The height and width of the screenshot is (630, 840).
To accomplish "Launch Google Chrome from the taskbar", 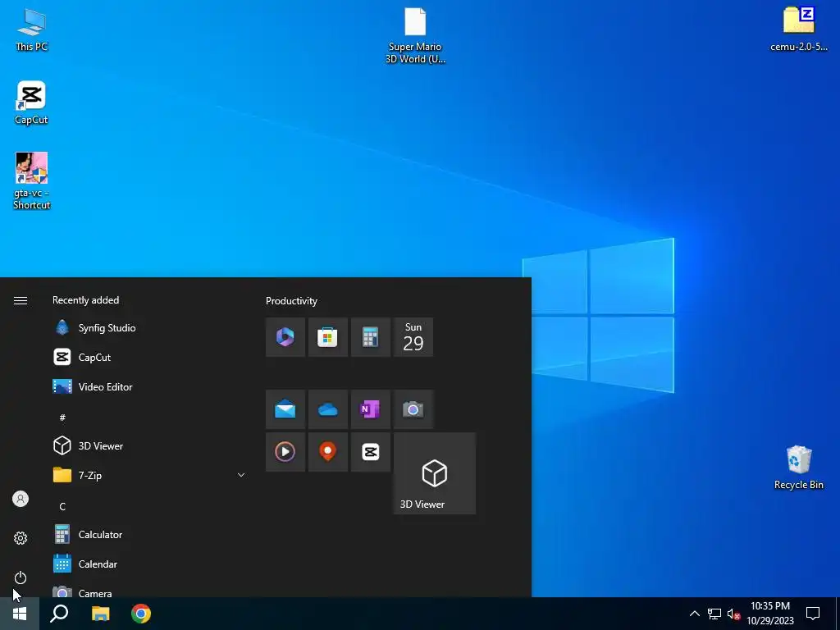I will click(x=141, y=614).
